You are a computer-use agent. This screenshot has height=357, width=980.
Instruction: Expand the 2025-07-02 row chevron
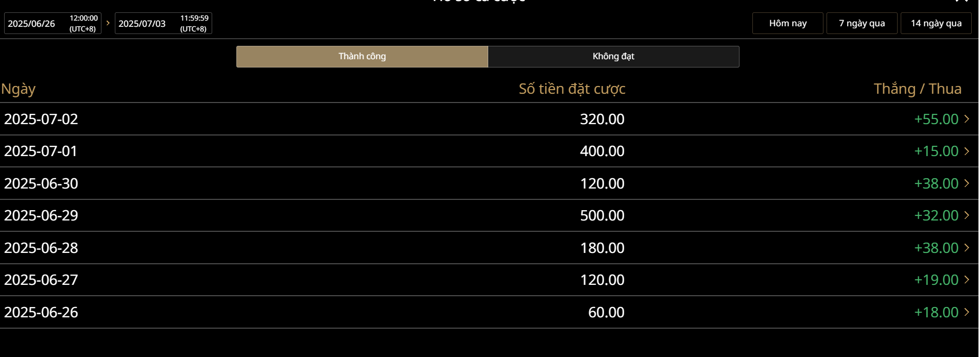click(967, 119)
